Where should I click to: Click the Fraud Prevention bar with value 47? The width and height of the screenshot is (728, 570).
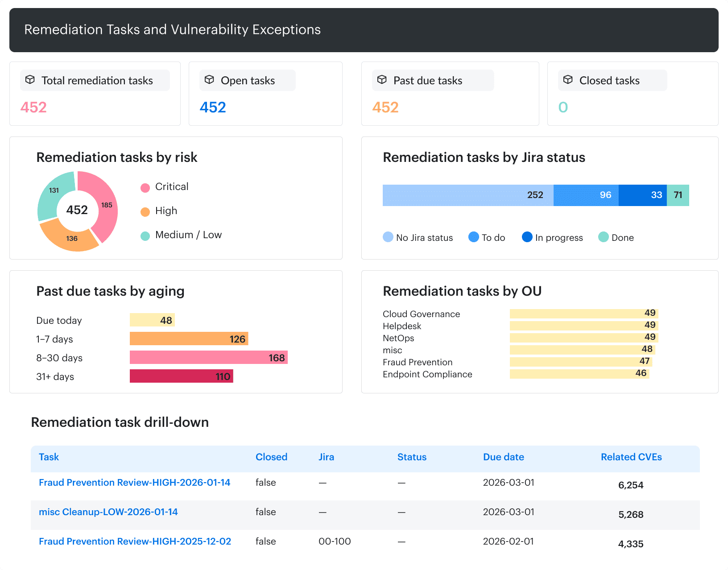pyautogui.click(x=581, y=362)
